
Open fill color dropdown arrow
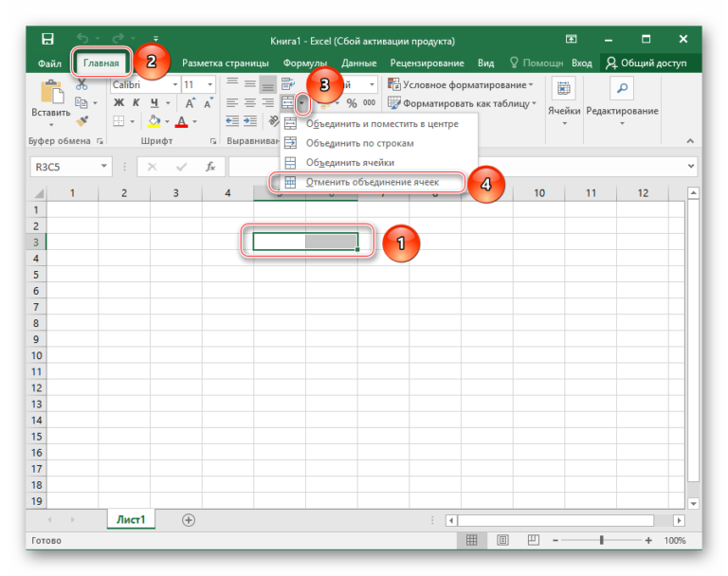tap(167, 121)
